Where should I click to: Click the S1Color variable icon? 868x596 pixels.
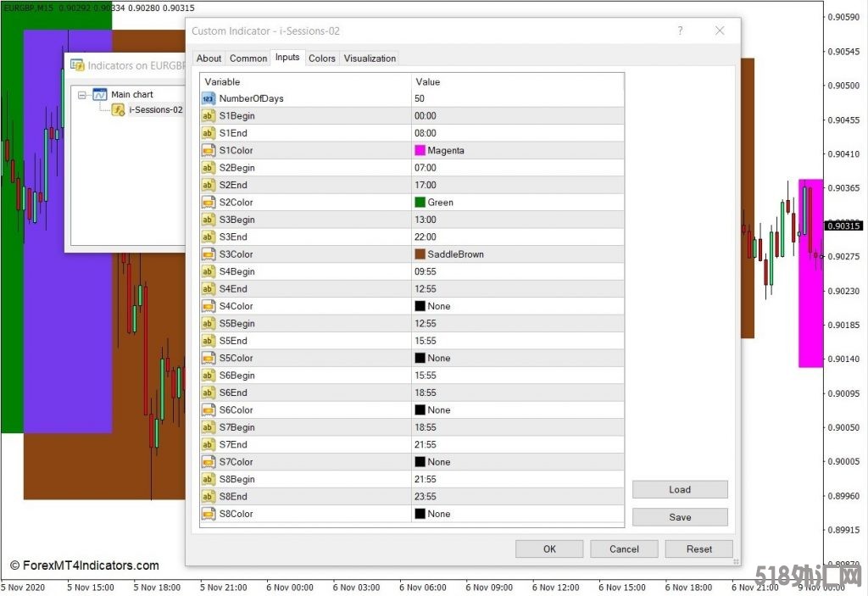pos(209,151)
